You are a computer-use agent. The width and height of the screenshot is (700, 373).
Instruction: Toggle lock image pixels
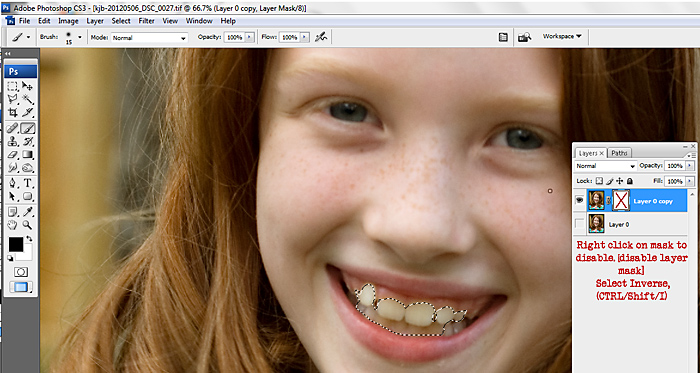(x=610, y=181)
